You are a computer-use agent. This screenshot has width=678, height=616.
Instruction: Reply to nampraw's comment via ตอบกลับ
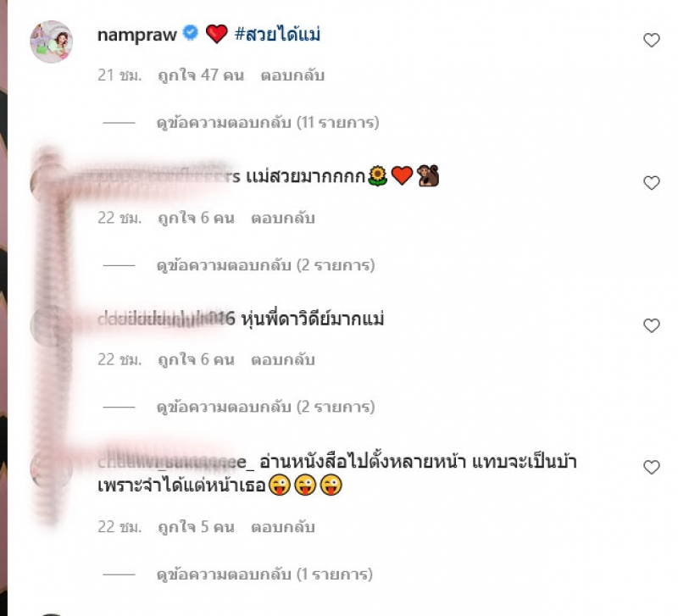click(x=292, y=75)
